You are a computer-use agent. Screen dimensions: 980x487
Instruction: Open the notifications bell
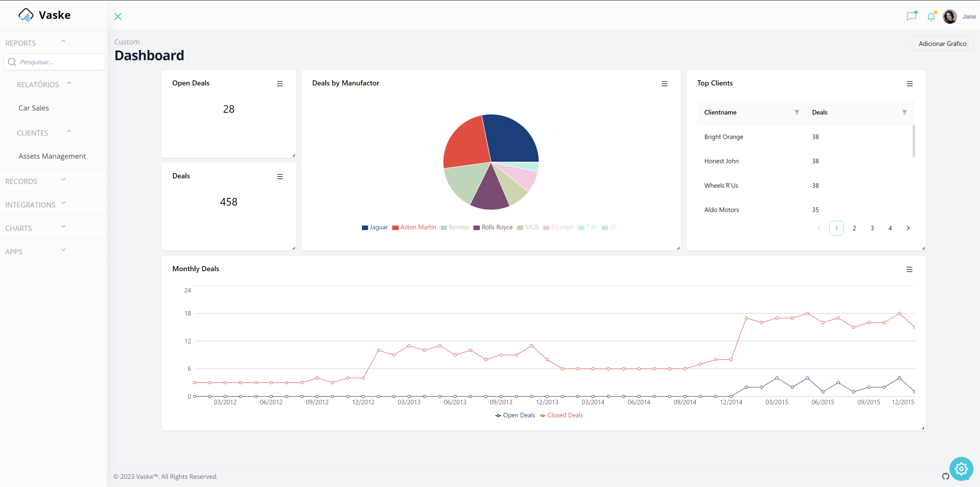coord(931,17)
